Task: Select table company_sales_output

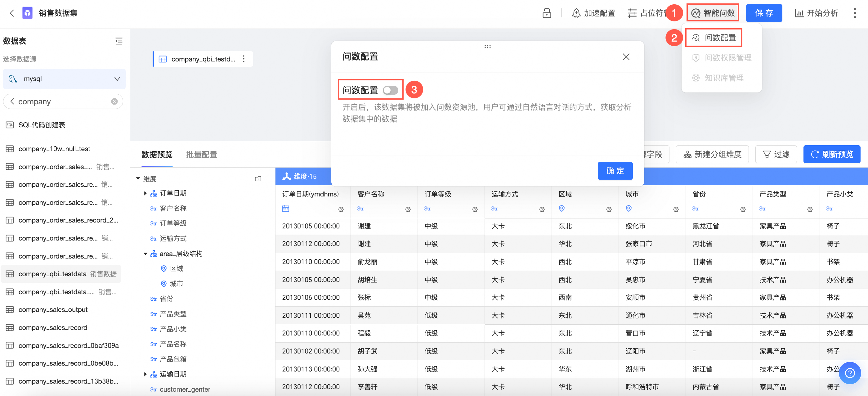Action: 52,310
